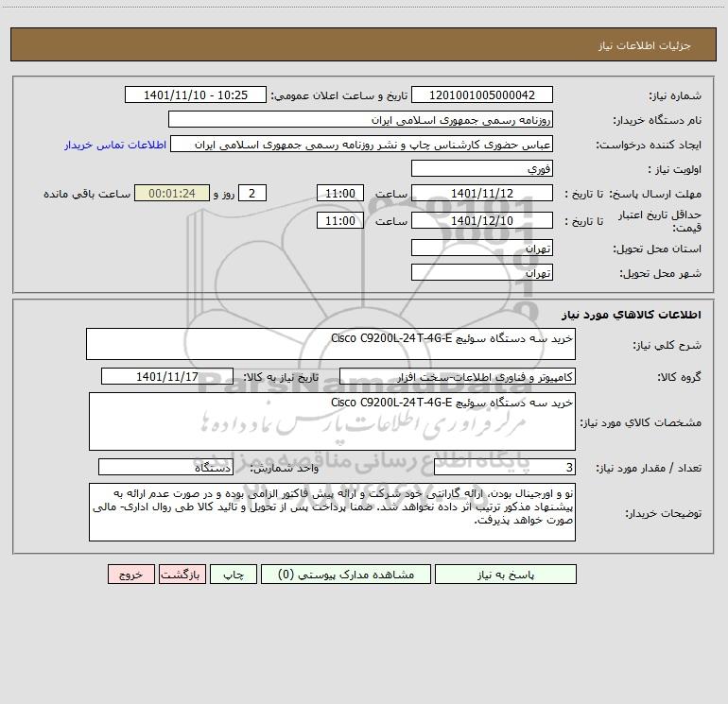Click the label واحد شمارش
This screenshot has width=728, height=704.
[285, 469]
